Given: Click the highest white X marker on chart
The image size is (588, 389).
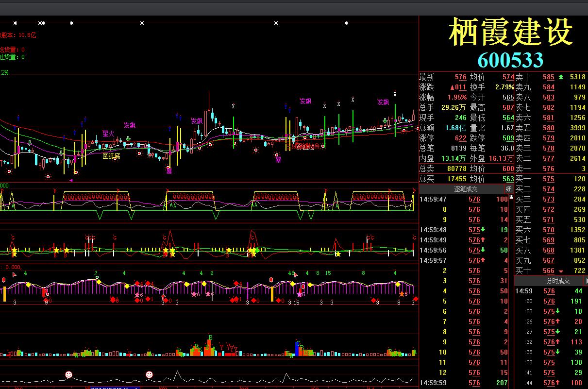Looking at the screenshot, I should [x=395, y=93].
